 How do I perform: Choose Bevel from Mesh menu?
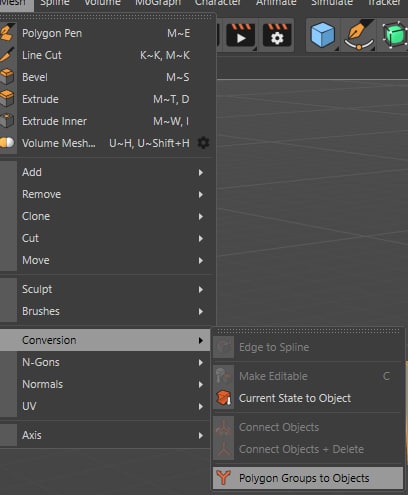107,77
